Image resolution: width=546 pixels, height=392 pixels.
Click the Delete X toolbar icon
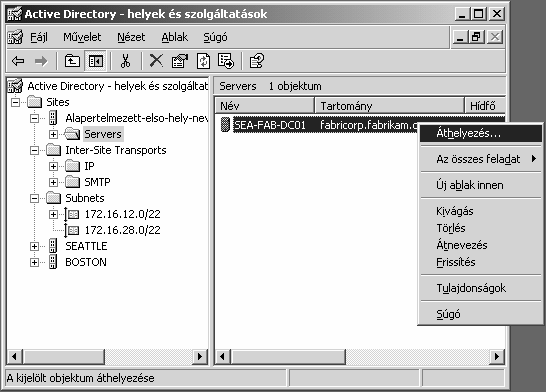(156, 61)
